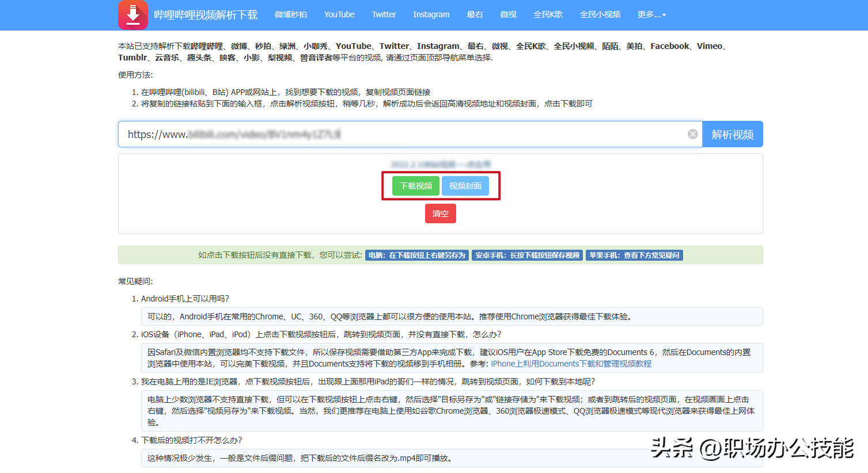The width and height of the screenshot is (868, 473).
Task: Open the Instagram nav item
Action: pos(431,14)
